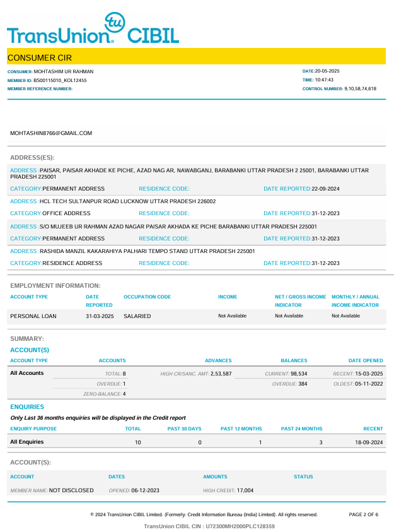Select account opened date 06-12-2023
Screen dimensions: 394x532
146,490
